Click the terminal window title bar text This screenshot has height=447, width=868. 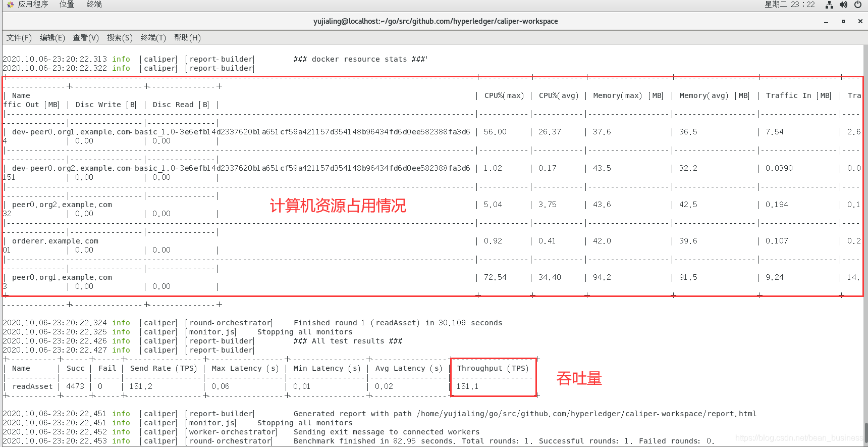(x=436, y=21)
